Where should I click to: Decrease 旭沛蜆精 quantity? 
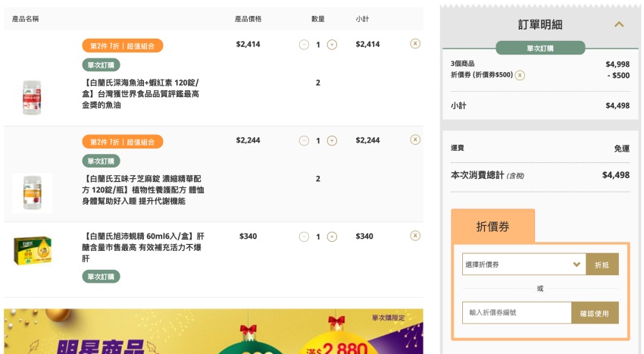pos(304,237)
